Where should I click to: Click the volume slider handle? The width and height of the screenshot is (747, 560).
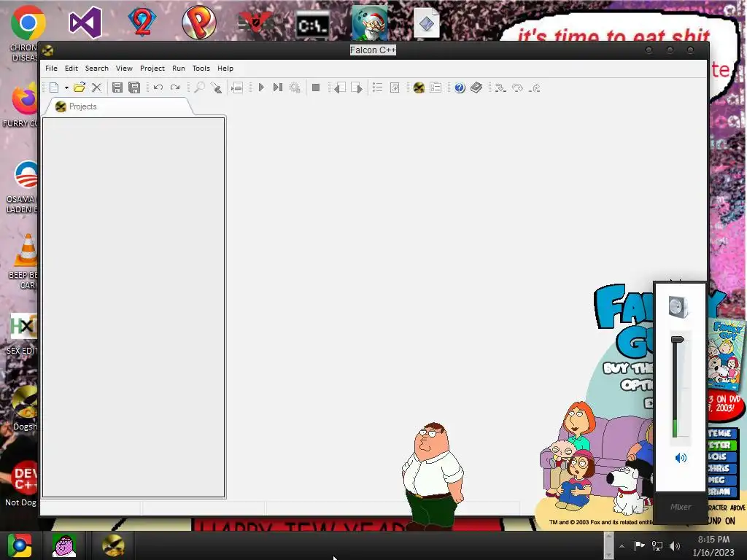pyautogui.click(x=678, y=340)
